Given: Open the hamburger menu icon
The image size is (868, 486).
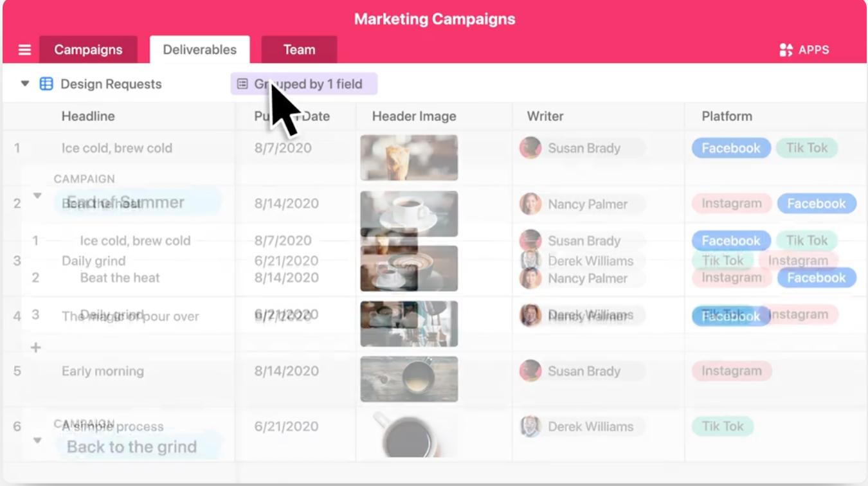Looking at the screenshot, I should tap(24, 50).
